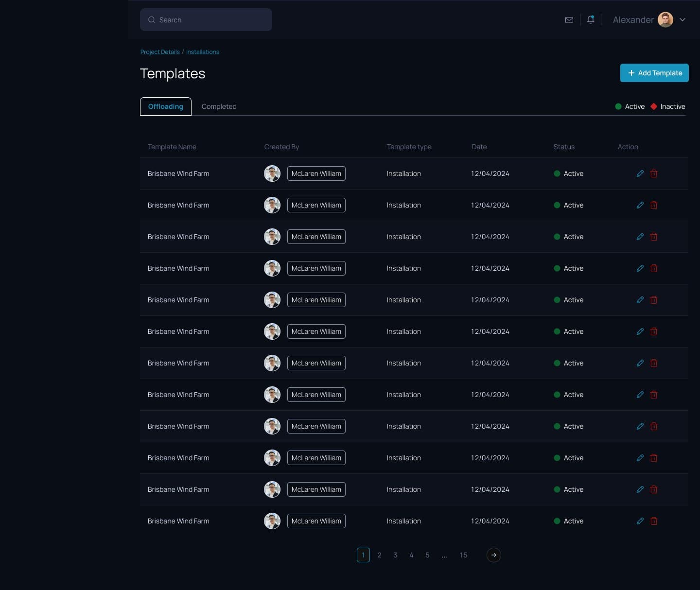
Task: Click the Status column header
Action: point(564,147)
